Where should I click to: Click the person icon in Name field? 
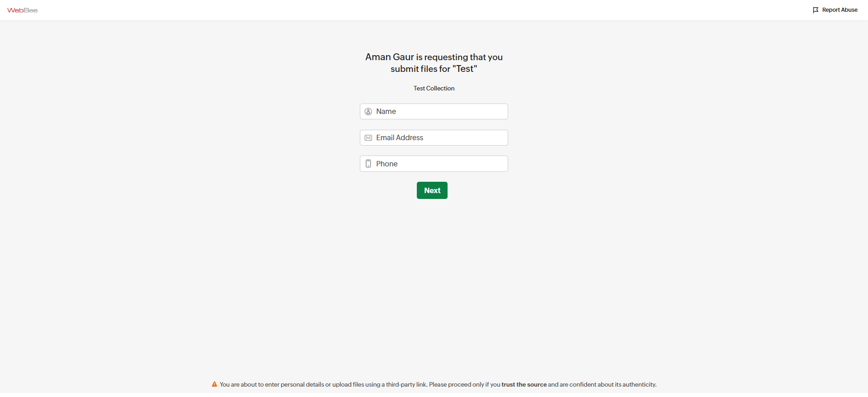tap(368, 112)
